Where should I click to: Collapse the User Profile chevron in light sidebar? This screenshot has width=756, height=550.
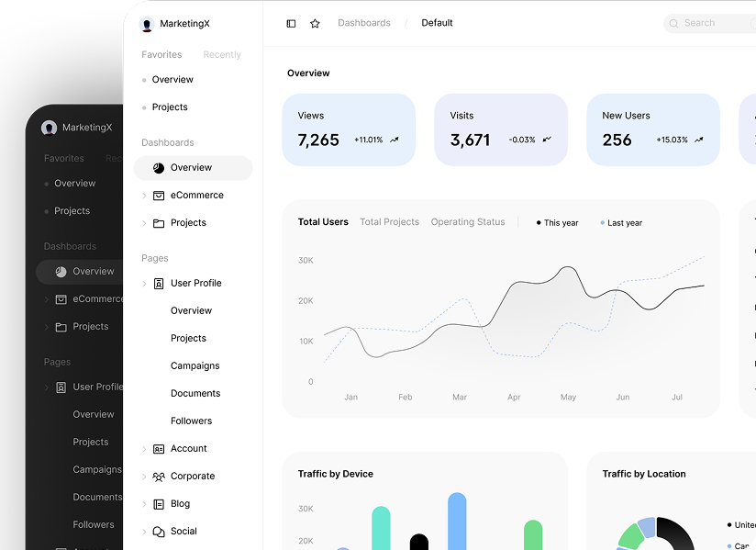tap(144, 284)
